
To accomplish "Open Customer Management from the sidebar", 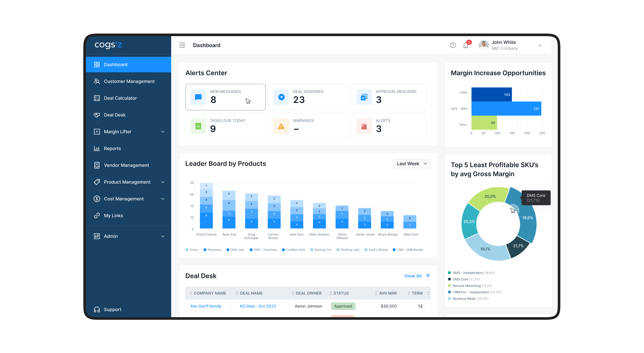I will (x=129, y=81).
